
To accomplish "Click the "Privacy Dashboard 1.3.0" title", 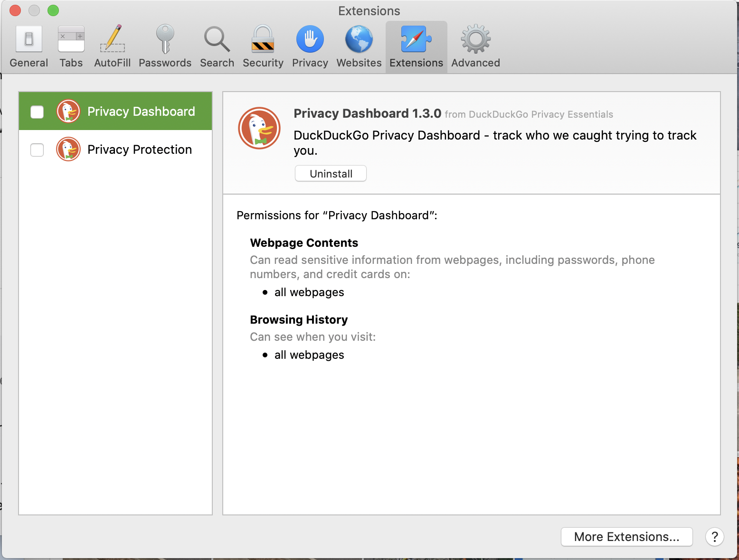I will pyautogui.click(x=368, y=113).
